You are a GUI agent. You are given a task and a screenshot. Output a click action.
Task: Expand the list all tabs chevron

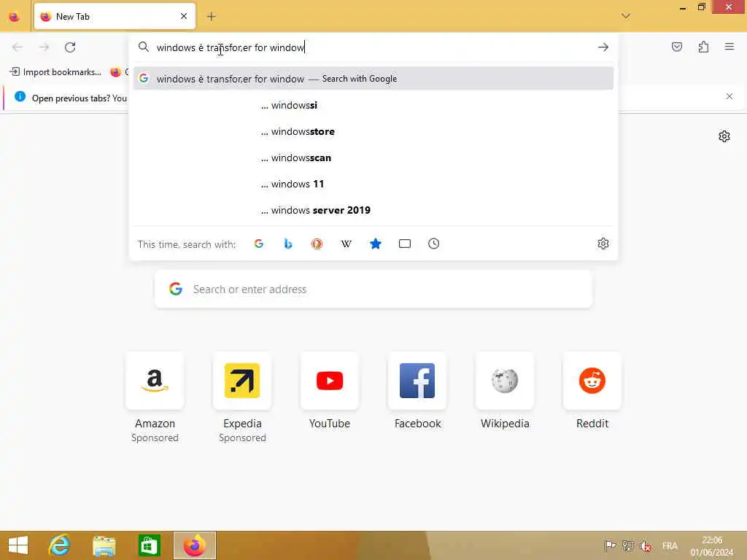click(626, 16)
